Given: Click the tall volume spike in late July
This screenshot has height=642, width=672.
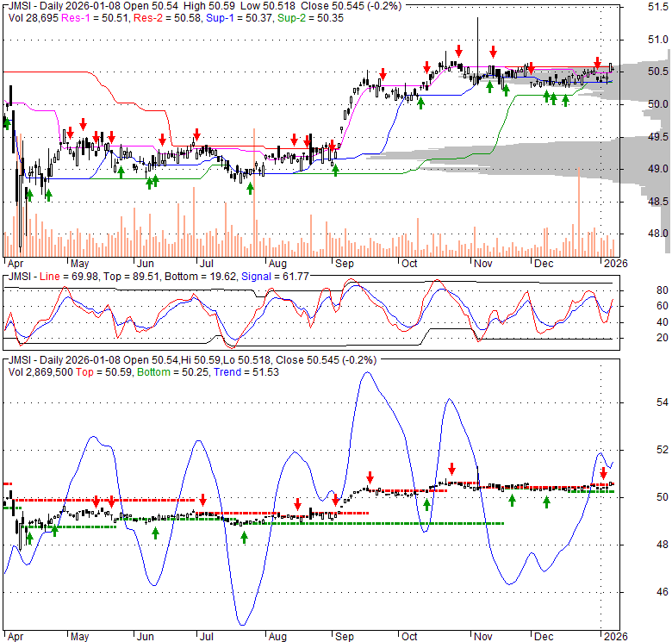Looking at the screenshot, I should coord(254,192).
